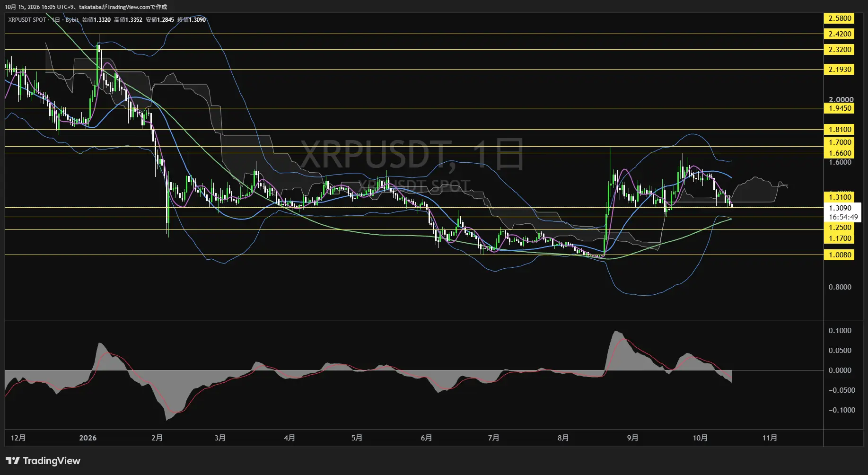Viewport: 868px width, 475px height.
Task: Click the chart creation date header text
Action: (x=86, y=7)
